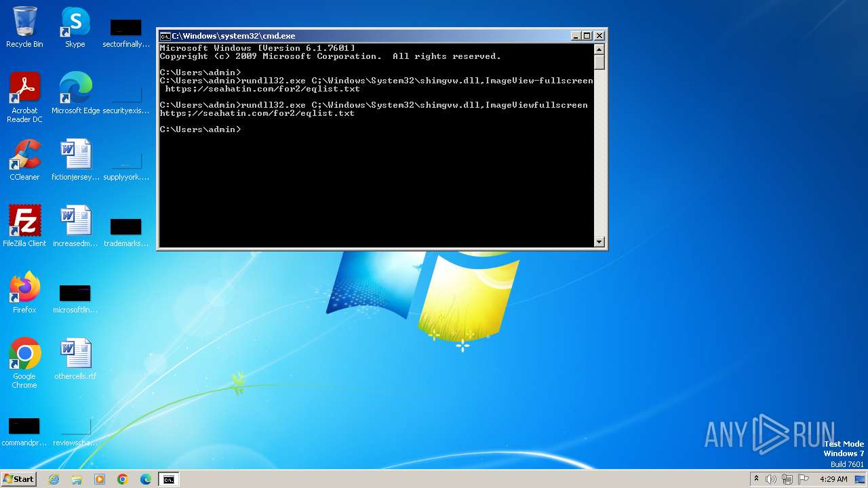Show hidden system tray icons
This screenshot has width=868, height=488.
(756, 479)
